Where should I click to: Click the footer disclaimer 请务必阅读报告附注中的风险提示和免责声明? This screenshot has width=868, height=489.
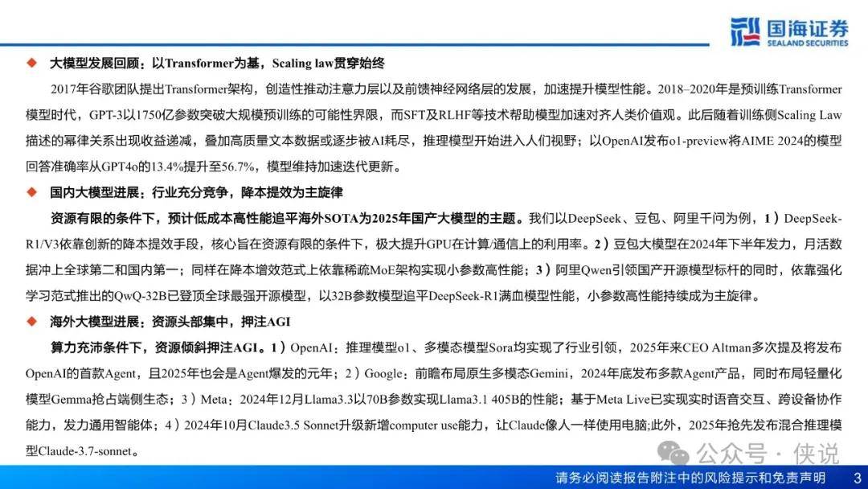click(x=691, y=478)
